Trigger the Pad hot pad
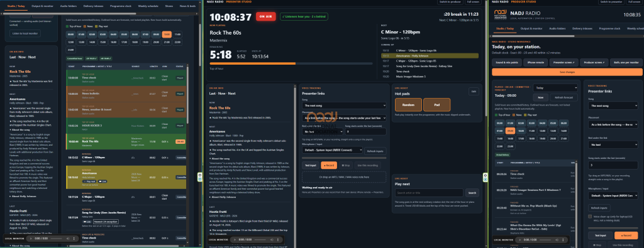The image size is (644, 248). (x=436, y=104)
